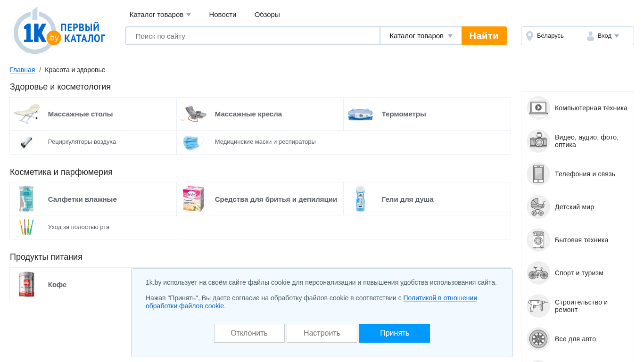Click the Красота и здоровье breadcrumb text
Image resolution: width=644 pixels, height=362 pixels.
75,70
